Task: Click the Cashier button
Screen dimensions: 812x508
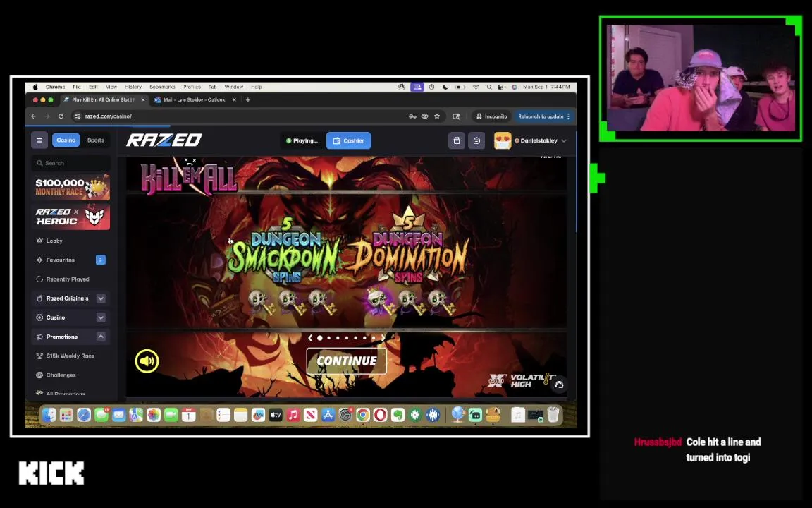Action: point(348,140)
